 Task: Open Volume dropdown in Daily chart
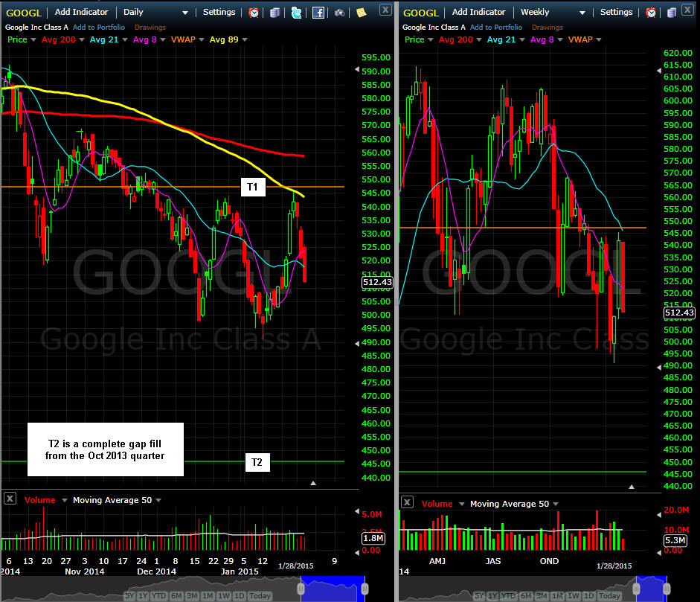tap(64, 500)
